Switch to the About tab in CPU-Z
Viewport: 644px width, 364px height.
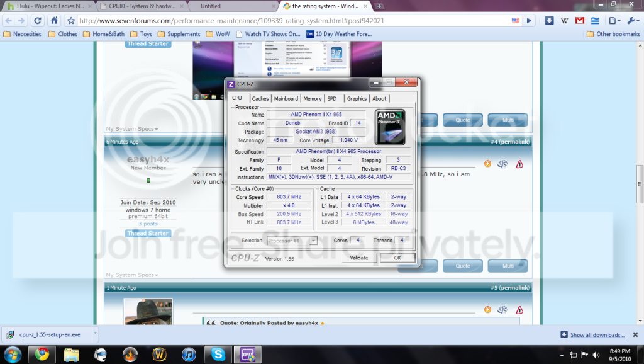[379, 99]
